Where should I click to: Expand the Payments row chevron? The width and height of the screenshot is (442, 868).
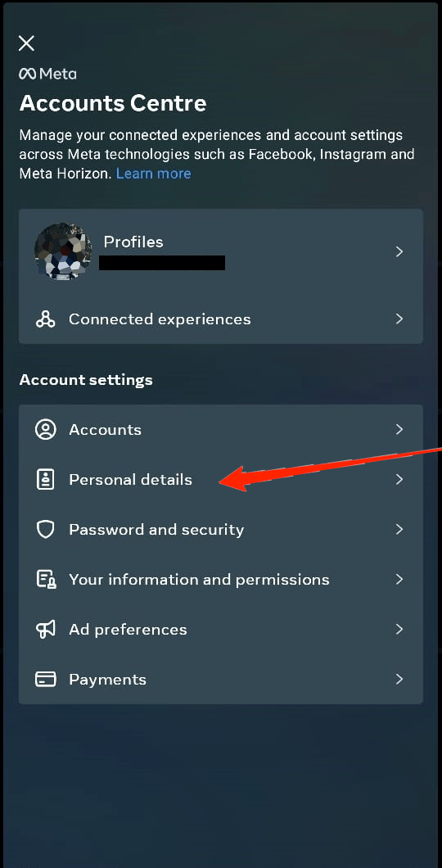click(399, 679)
